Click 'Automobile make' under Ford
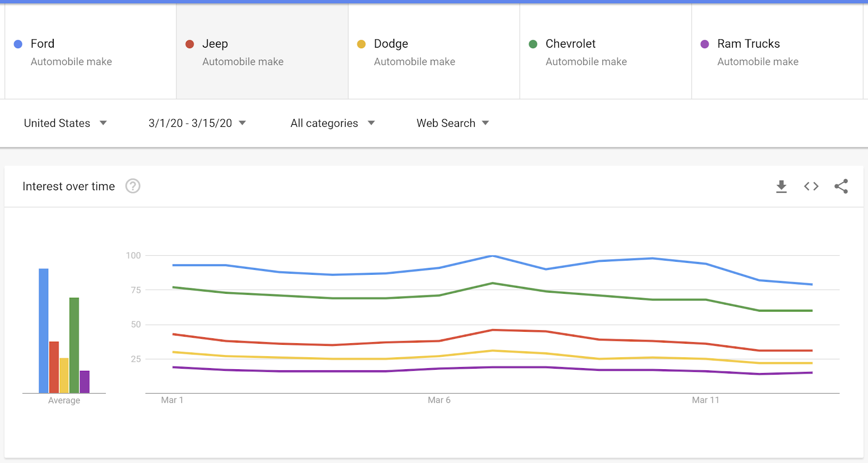This screenshot has height=463, width=868. click(x=71, y=62)
